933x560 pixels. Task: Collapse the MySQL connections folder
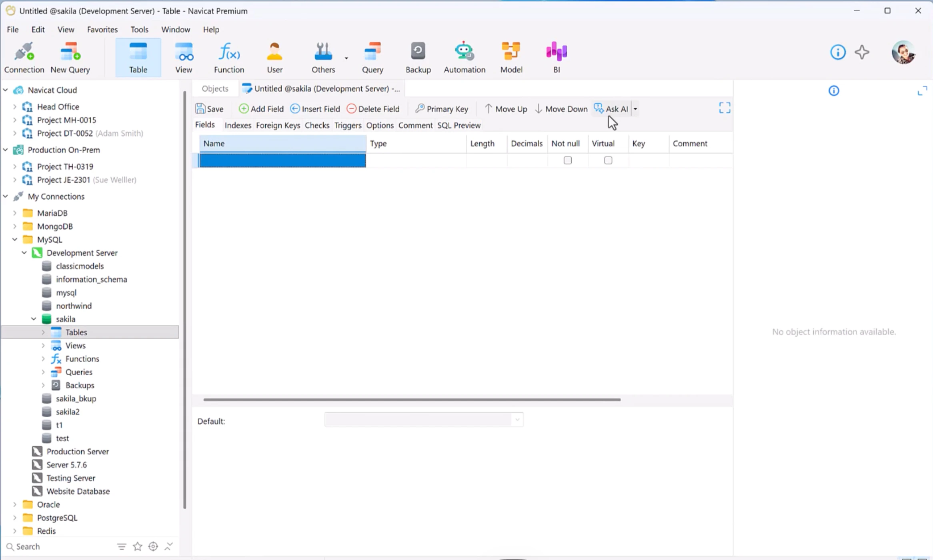(x=15, y=240)
